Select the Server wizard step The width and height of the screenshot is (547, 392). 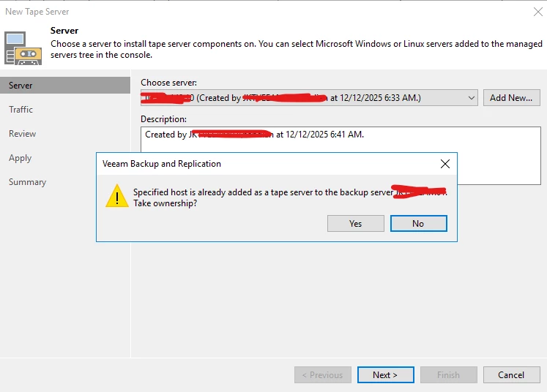pyautogui.click(x=65, y=86)
